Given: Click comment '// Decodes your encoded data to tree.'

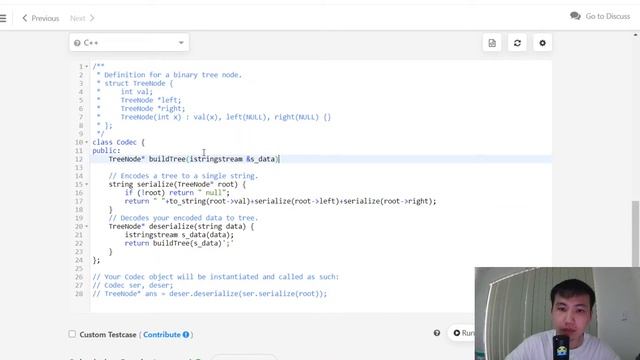Looking at the screenshot, I should 183,218.
